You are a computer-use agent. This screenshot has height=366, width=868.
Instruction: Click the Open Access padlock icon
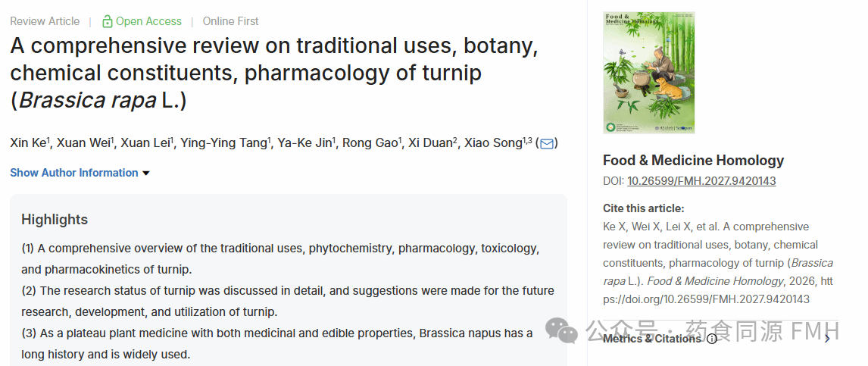[x=107, y=21]
